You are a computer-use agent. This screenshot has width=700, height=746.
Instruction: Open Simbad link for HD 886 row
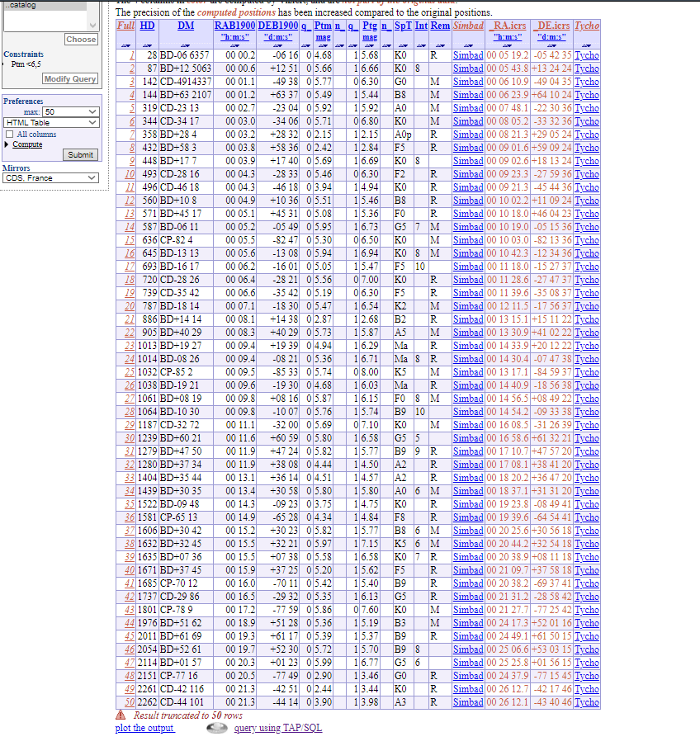(468, 319)
